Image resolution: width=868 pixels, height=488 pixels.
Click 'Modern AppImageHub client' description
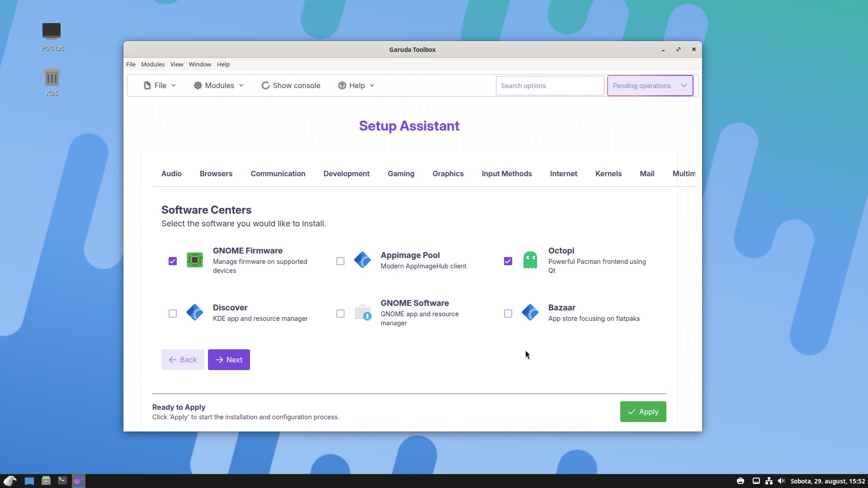point(424,266)
